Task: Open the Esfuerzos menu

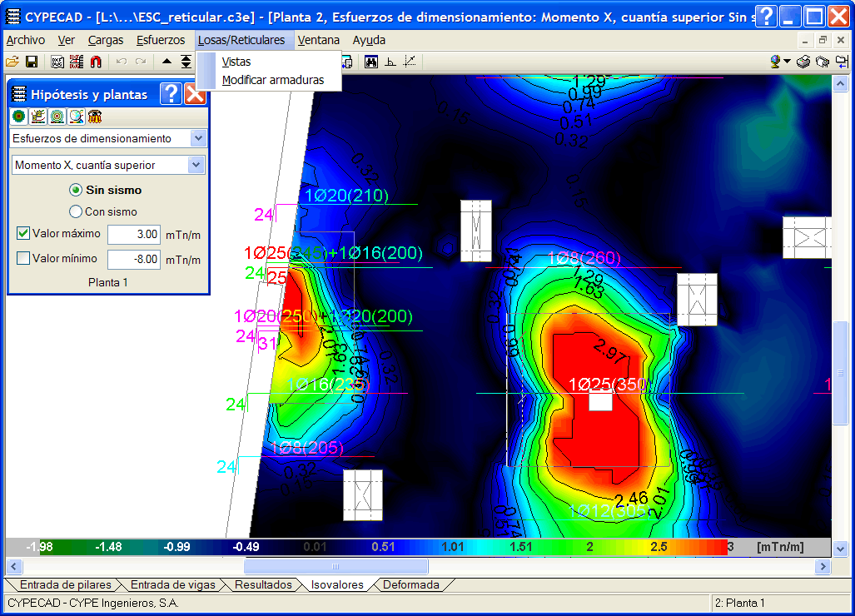Action: click(x=161, y=40)
